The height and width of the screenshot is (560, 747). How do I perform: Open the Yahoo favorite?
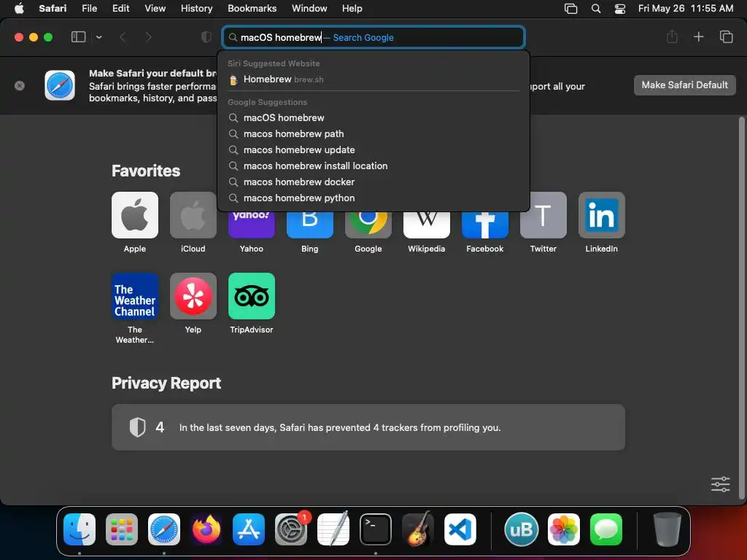point(252,225)
